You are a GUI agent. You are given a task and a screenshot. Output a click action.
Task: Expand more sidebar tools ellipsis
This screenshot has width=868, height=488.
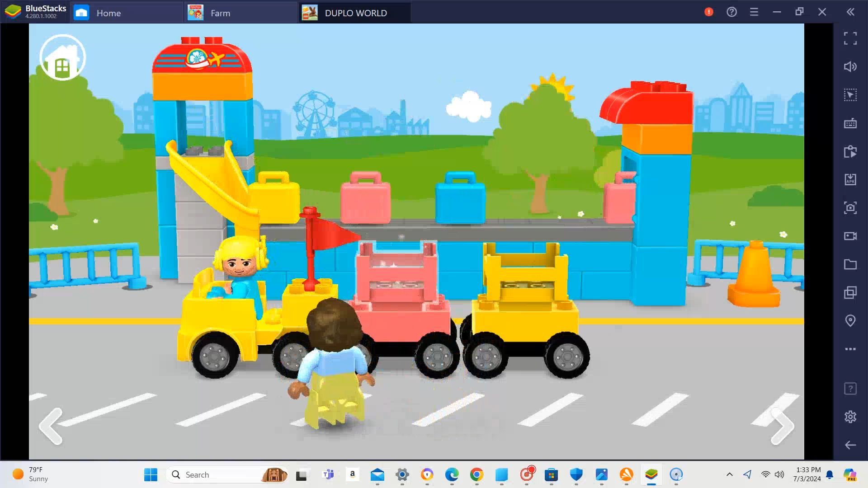click(850, 349)
